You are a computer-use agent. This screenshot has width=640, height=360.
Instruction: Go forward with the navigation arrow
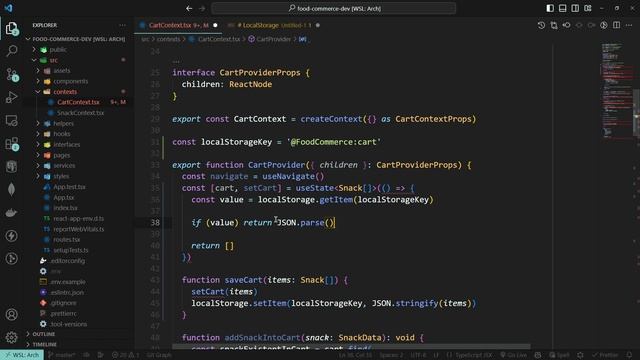point(202,8)
